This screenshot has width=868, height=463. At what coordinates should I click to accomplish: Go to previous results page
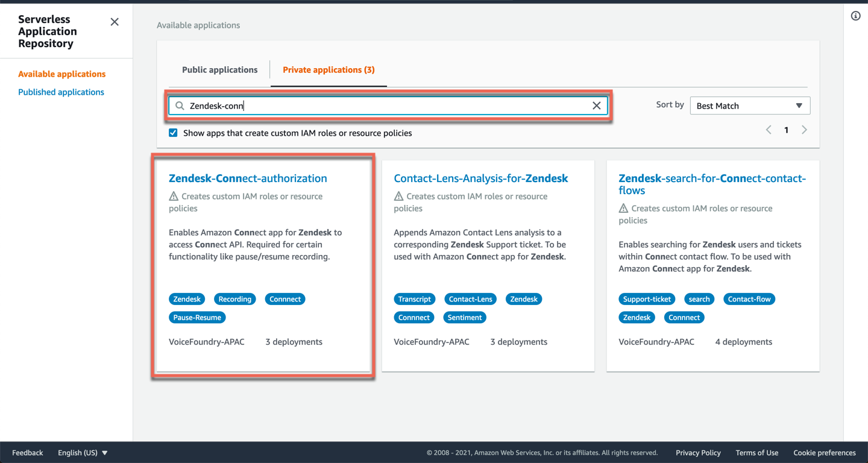point(769,130)
